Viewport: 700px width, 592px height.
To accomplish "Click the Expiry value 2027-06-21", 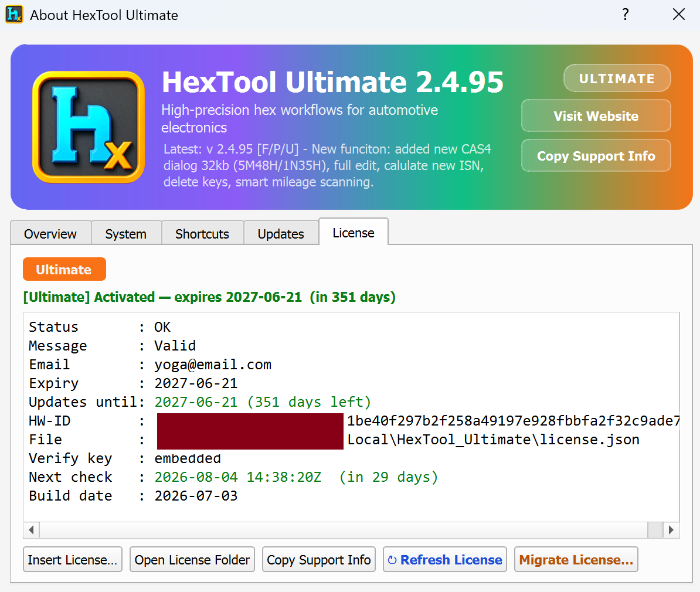I will (196, 383).
